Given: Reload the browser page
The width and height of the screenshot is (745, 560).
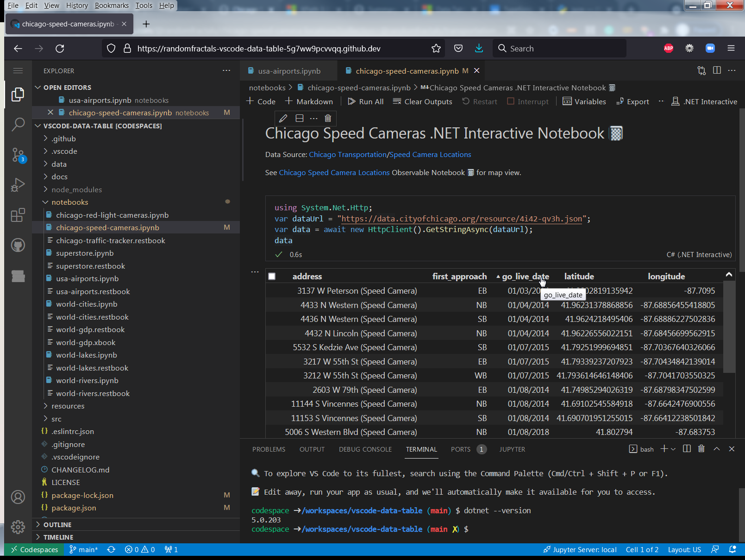Looking at the screenshot, I should click(60, 49).
